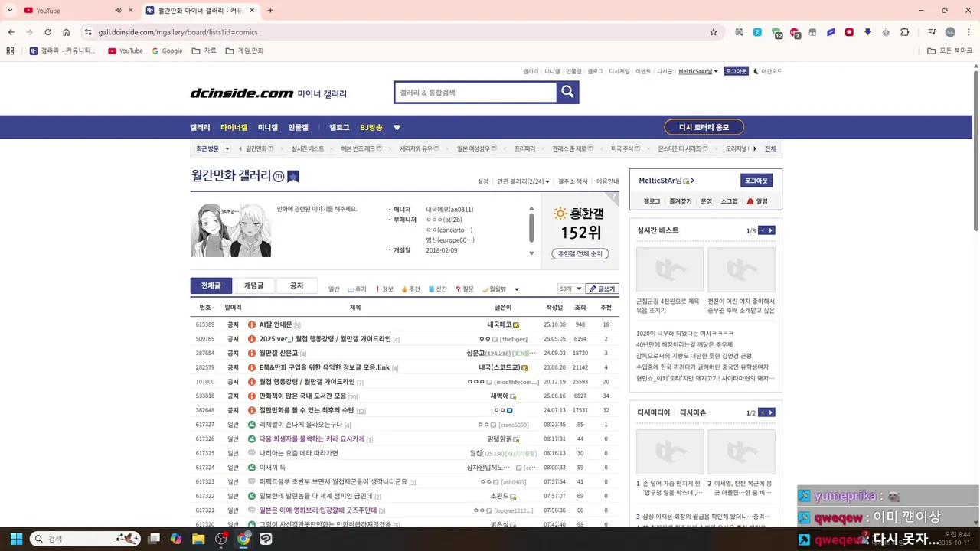This screenshot has height=551, width=980.
Task: Open the 50개 posts-per-page dropdown
Action: [x=570, y=289]
